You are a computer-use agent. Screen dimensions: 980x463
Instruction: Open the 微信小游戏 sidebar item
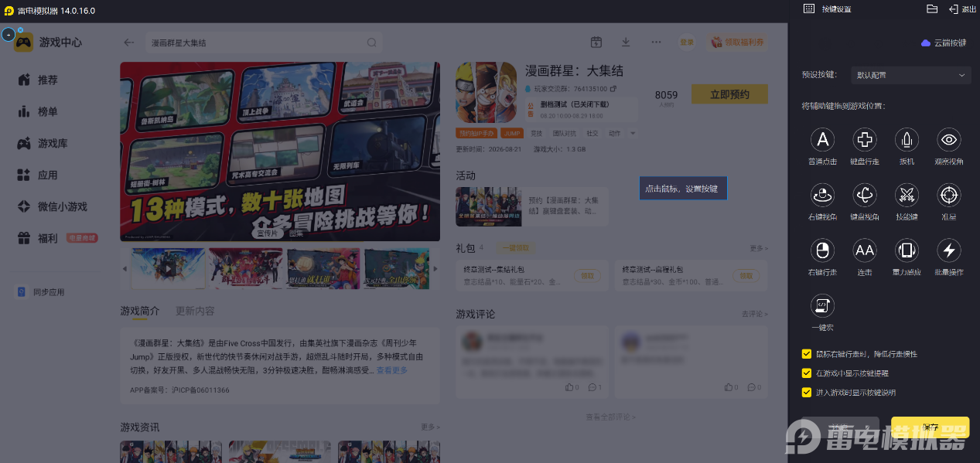click(52, 206)
